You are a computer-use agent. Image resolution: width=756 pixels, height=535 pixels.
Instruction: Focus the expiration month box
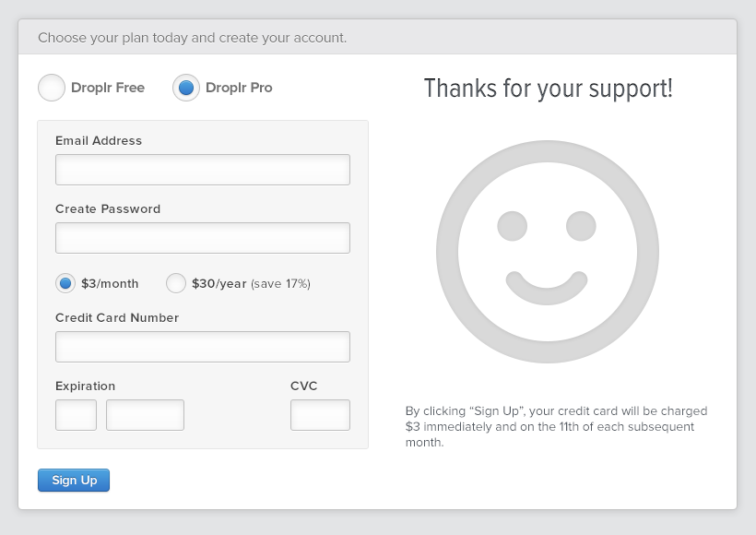(77, 415)
